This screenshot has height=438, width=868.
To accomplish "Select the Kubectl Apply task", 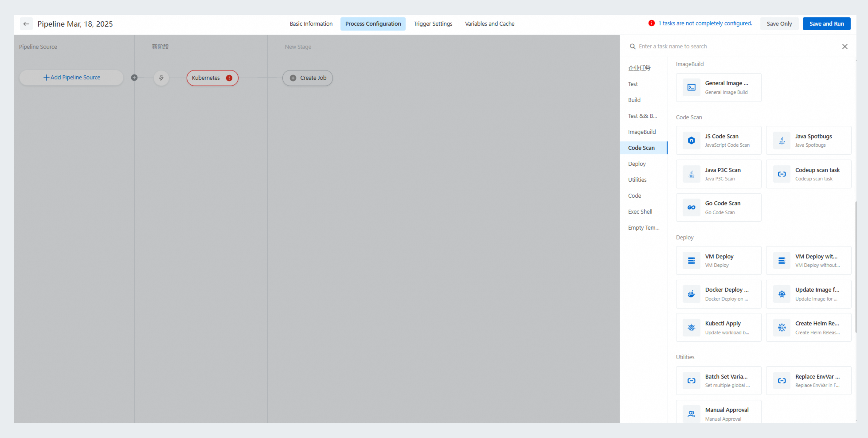I will pos(718,327).
